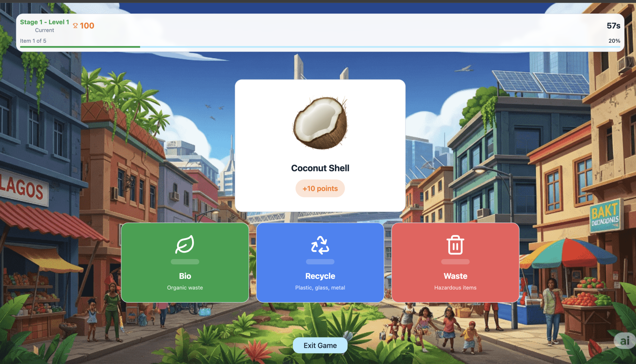Click the Coconut Shell item title

pos(320,168)
